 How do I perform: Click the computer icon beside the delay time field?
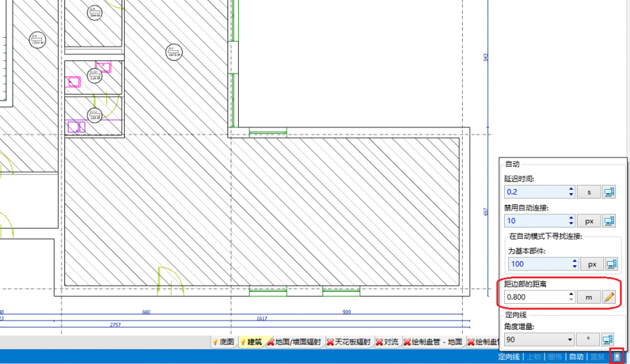[x=610, y=192]
